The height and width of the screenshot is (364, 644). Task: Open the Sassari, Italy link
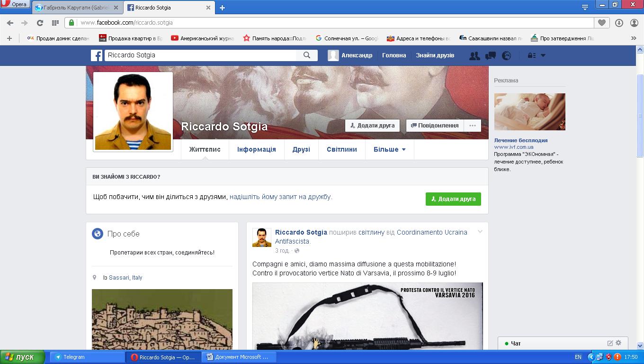125,278
